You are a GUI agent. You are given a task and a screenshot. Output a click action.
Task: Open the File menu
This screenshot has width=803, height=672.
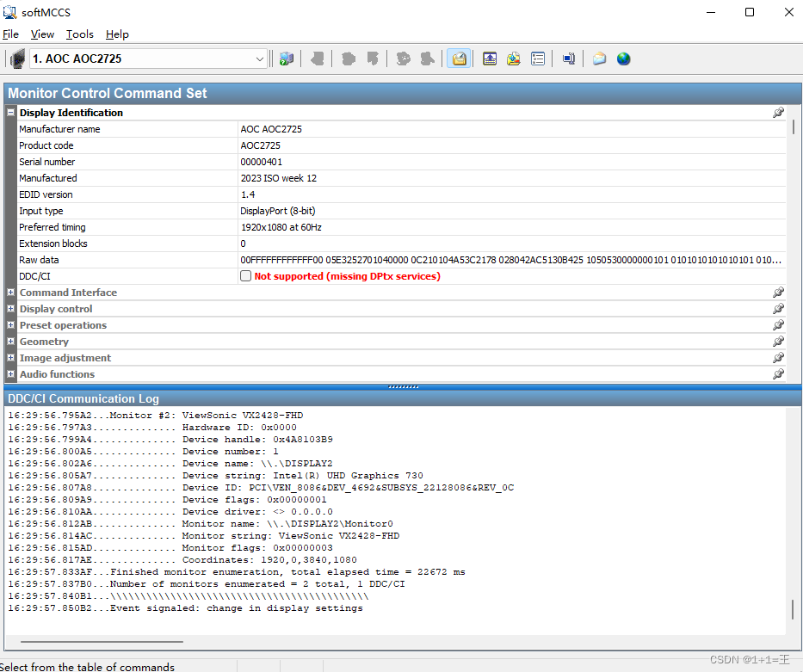(10, 34)
